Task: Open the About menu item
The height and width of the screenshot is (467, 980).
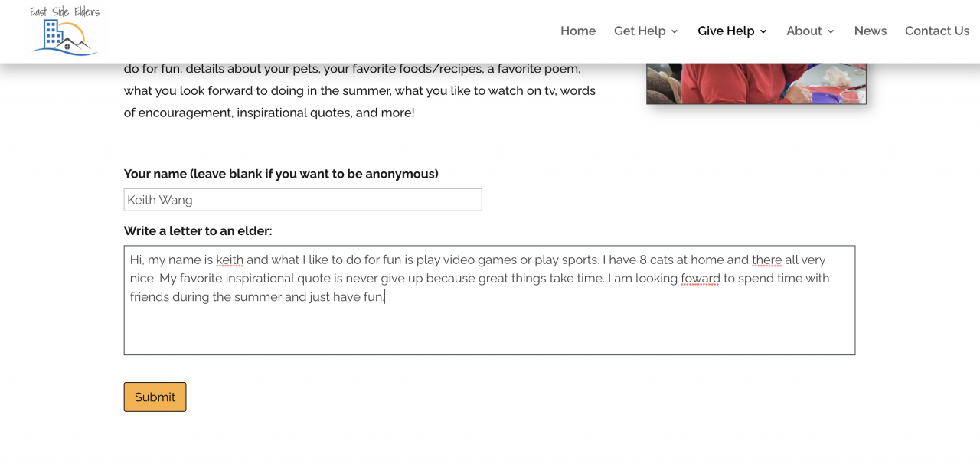Action: 803,31
